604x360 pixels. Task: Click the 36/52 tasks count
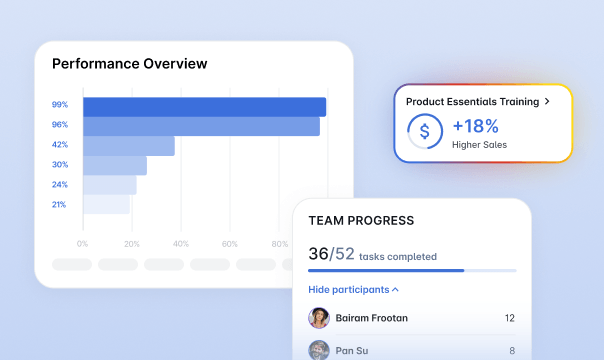point(331,254)
